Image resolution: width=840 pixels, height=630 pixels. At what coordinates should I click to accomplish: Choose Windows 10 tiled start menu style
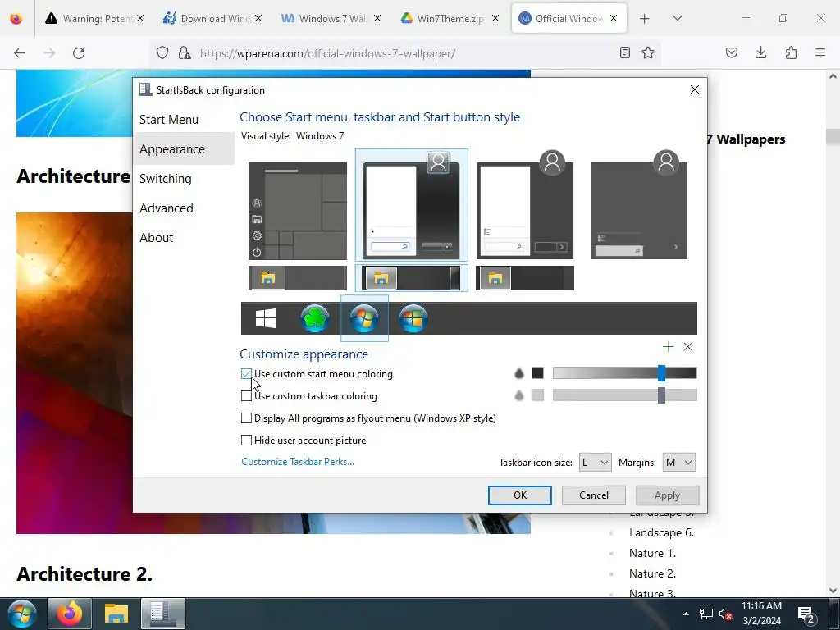pos(297,211)
